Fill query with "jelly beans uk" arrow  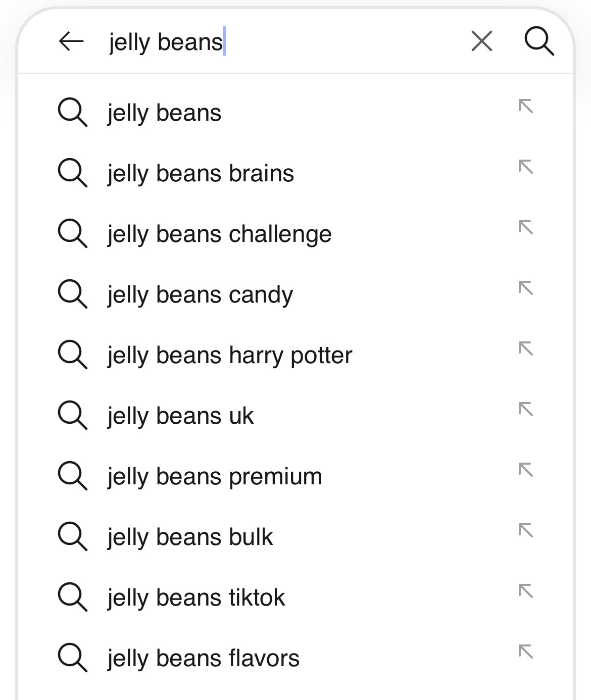pos(526,410)
